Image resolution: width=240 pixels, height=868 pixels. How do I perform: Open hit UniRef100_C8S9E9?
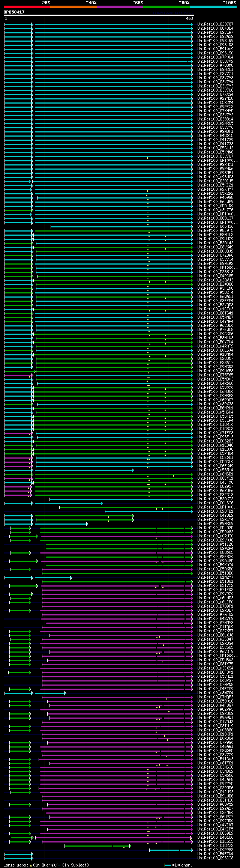pos(215,833)
